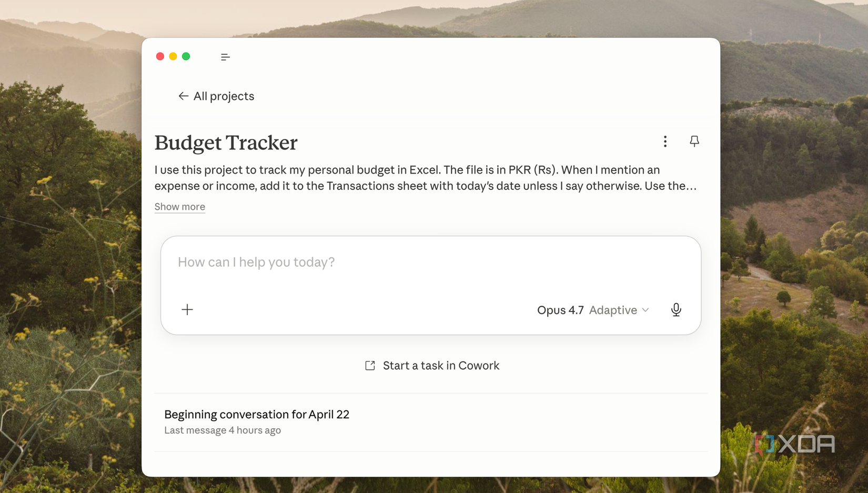The image size is (868, 493).
Task: Toggle the sidebar with the menu icon
Action: click(x=225, y=57)
